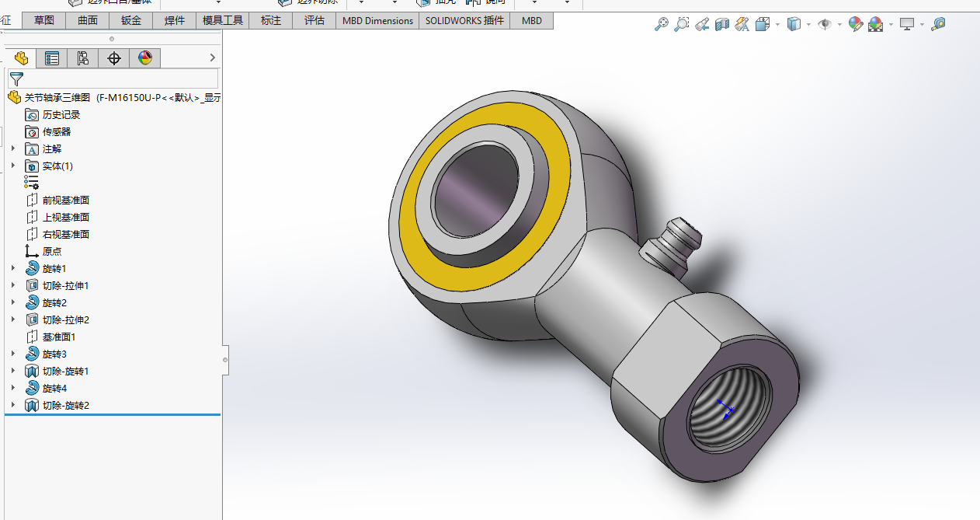
Task: Open the DisplayManager color sphere tab
Action: [145, 58]
